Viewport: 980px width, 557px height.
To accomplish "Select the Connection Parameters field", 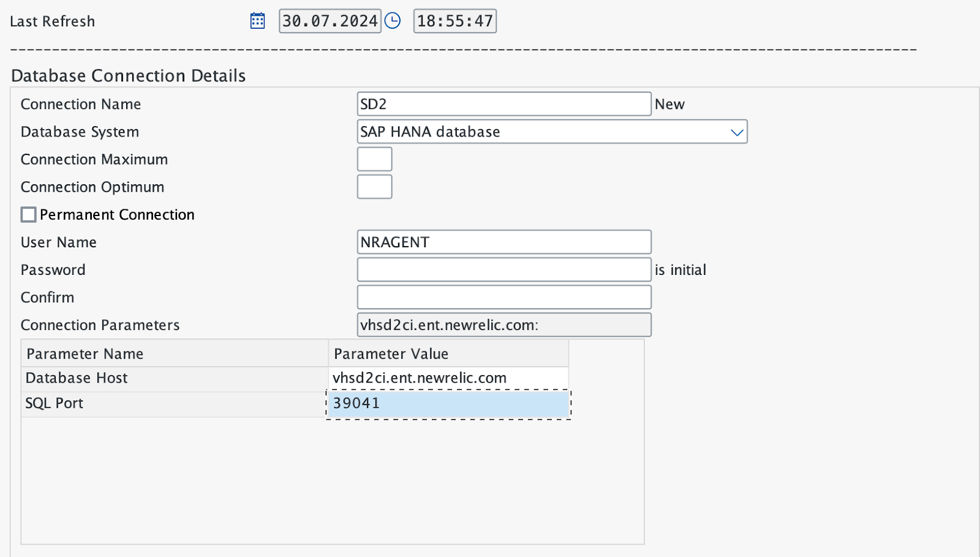I will [x=503, y=324].
